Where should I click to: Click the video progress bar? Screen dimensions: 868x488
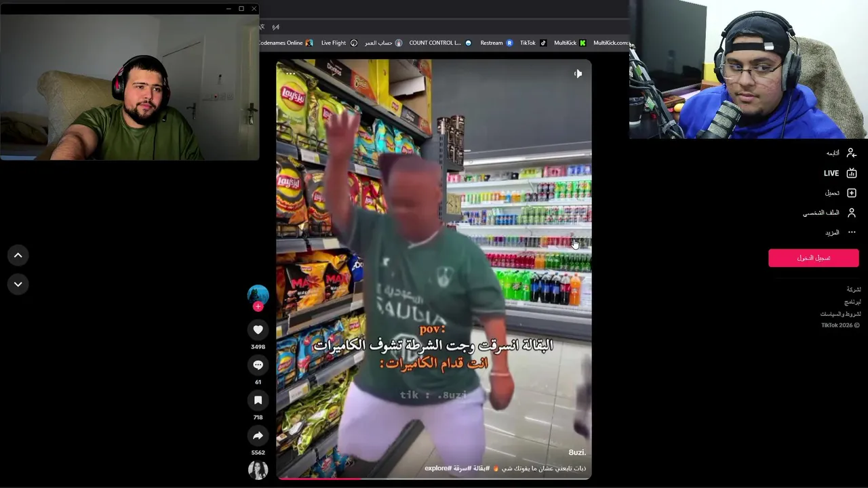tap(434, 479)
